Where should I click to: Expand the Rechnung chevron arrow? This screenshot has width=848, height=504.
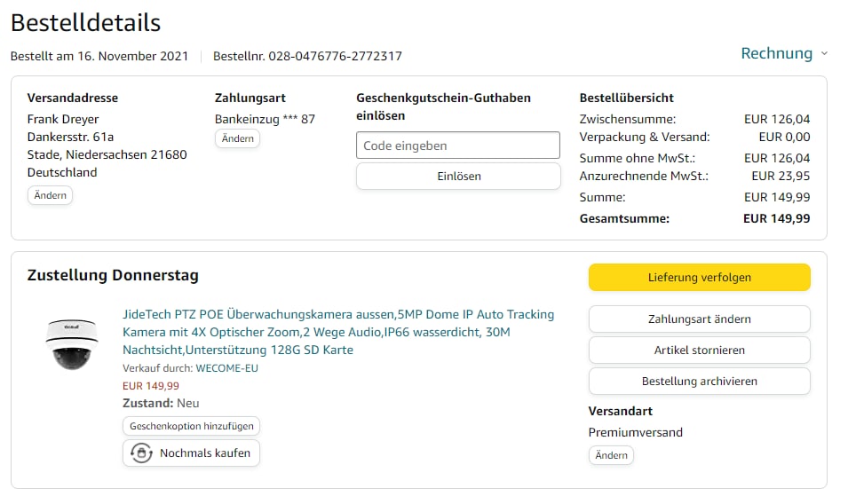tap(824, 53)
